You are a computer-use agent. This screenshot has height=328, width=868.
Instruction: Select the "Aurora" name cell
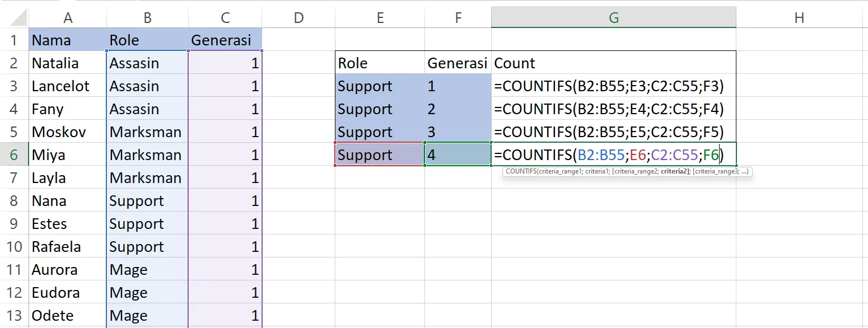67,270
